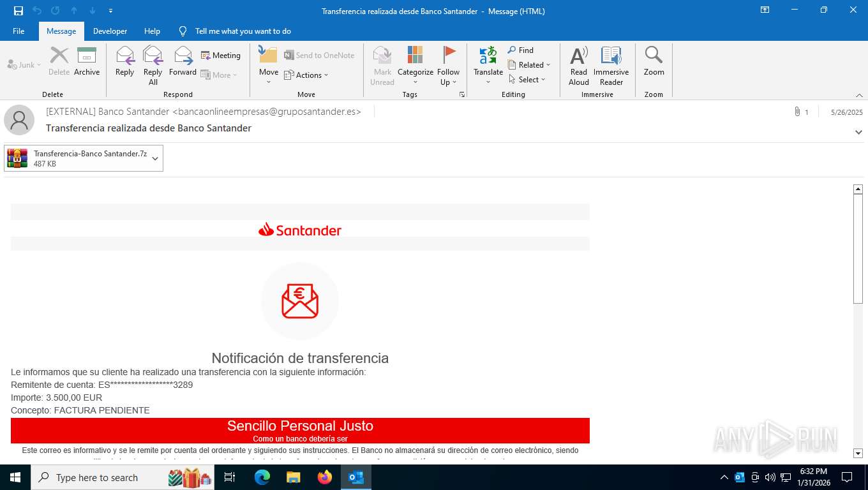The image size is (868, 490).
Task: Open the Categorize color menu
Action: 415,66
